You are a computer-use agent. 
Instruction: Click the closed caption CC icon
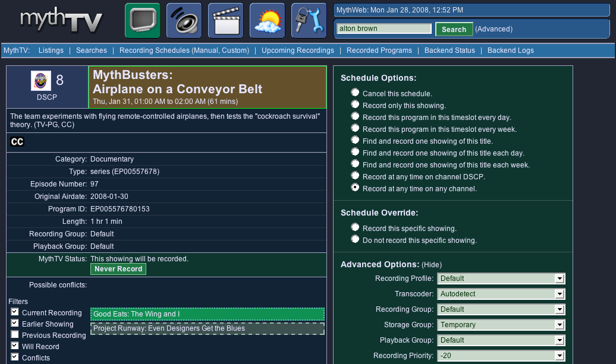[17, 142]
